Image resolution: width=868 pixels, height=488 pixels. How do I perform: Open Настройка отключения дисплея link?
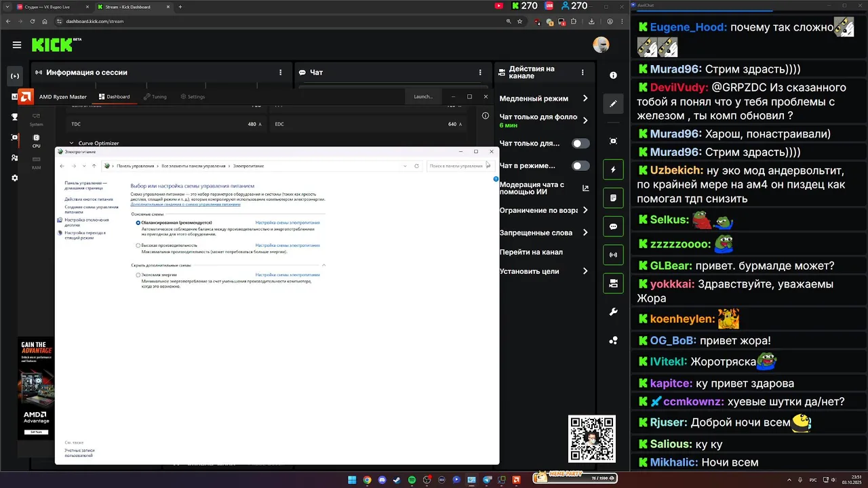(x=87, y=222)
